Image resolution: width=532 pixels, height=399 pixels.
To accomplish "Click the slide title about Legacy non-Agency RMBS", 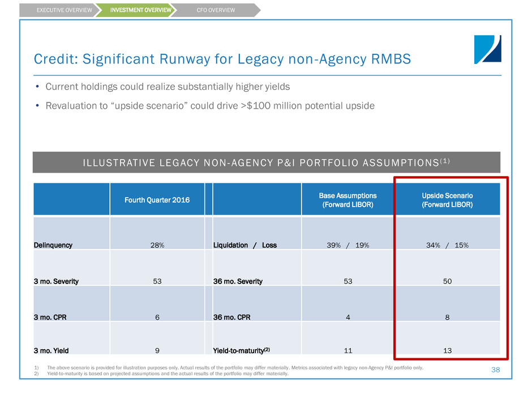I will (x=222, y=59).
